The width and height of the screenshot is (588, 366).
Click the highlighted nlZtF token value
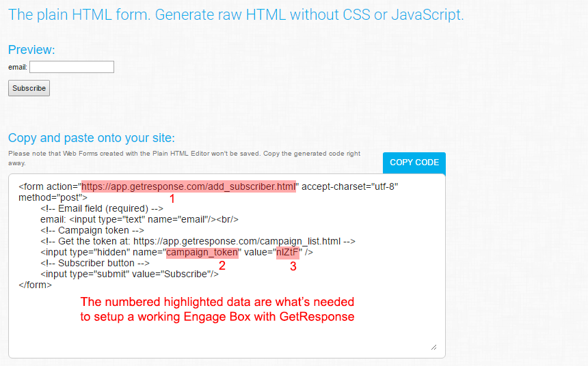[x=288, y=253]
